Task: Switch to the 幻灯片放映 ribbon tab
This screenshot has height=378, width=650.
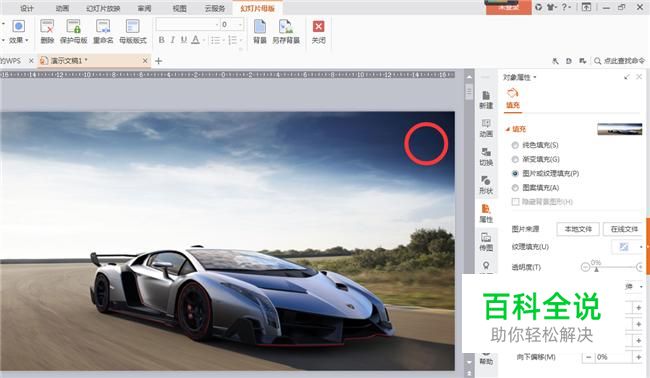Action: pos(103,8)
